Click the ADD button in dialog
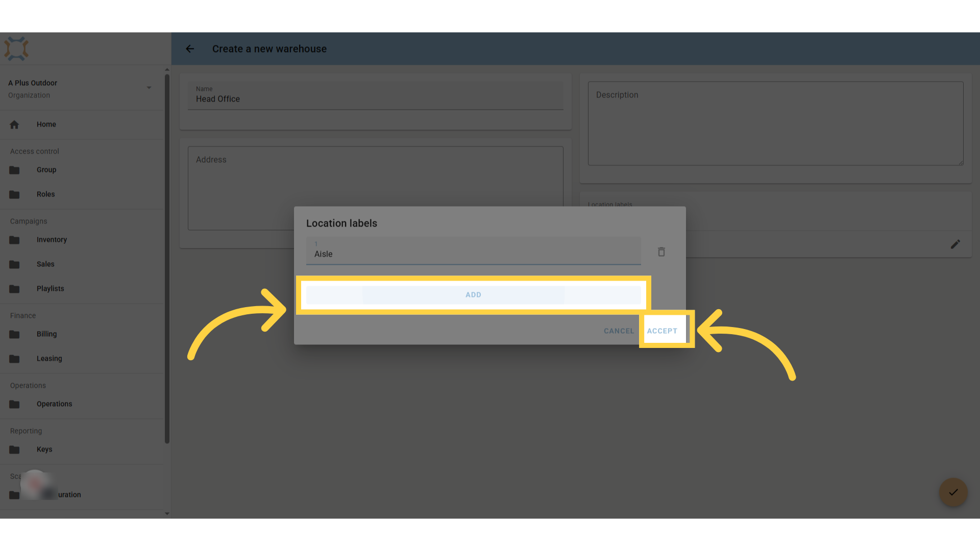The image size is (980, 551). (473, 295)
